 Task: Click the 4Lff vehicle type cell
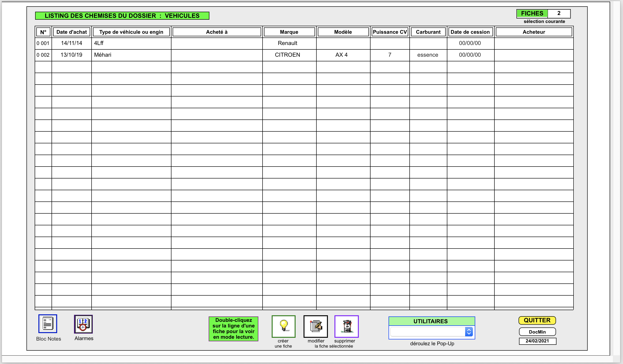click(x=131, y=43)
